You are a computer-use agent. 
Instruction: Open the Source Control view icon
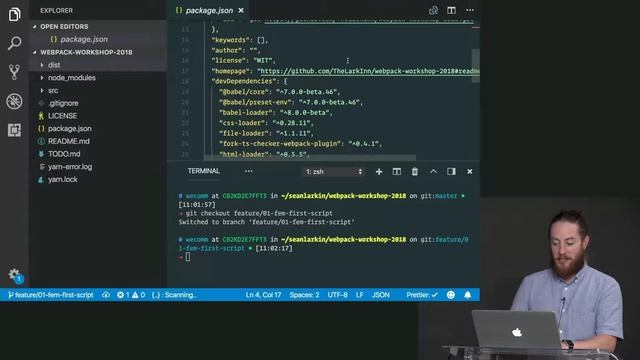[14, 72]
